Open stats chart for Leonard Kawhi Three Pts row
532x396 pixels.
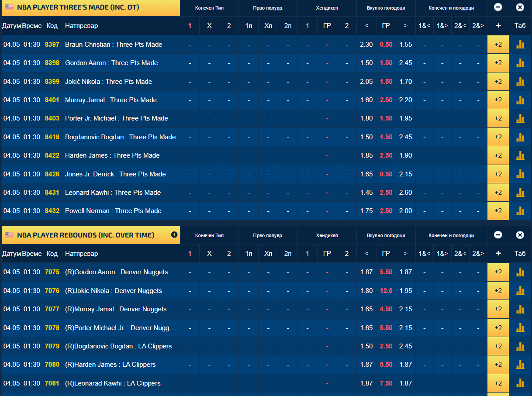coord(520,193)
